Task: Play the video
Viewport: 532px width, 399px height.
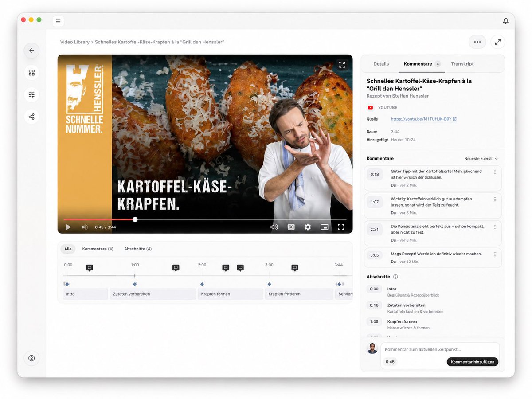Action: (68, 227)
